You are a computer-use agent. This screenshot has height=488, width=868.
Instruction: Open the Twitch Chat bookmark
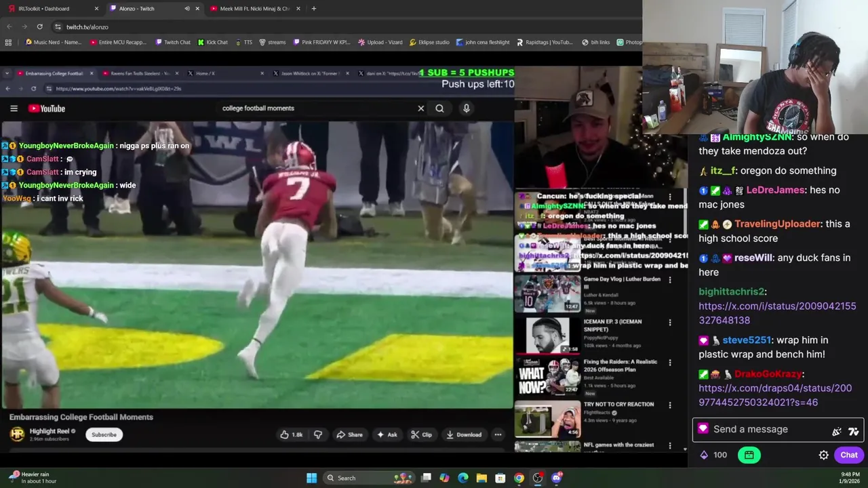173,42
